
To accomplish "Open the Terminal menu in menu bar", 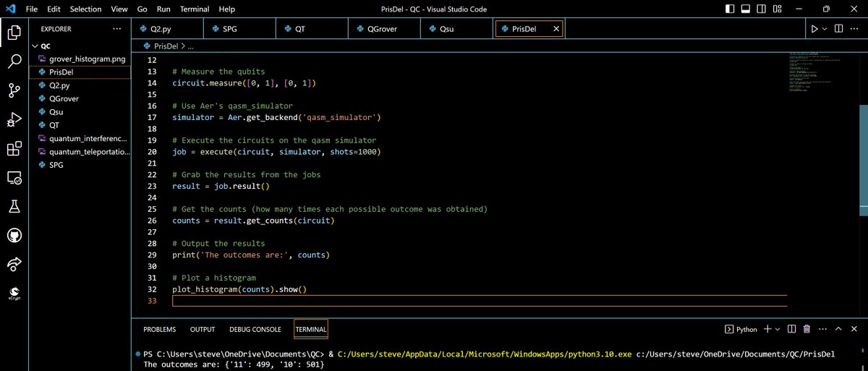I will (195, 9).
